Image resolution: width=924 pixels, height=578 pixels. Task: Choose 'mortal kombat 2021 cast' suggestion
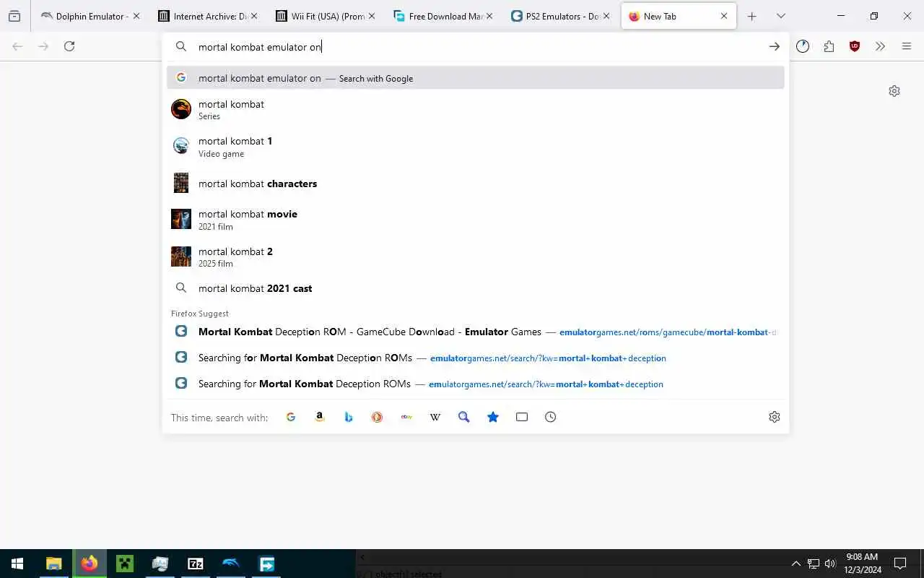point(475,288)
